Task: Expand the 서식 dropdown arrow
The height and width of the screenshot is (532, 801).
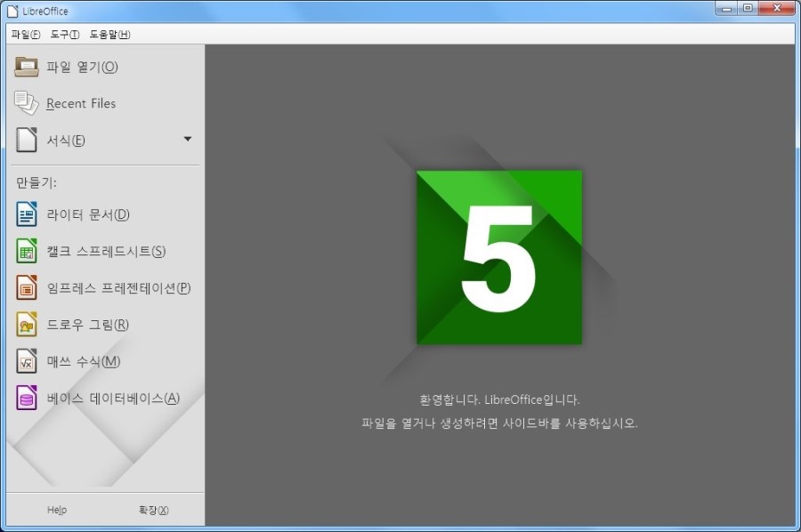Action: [x=188, y=139]
